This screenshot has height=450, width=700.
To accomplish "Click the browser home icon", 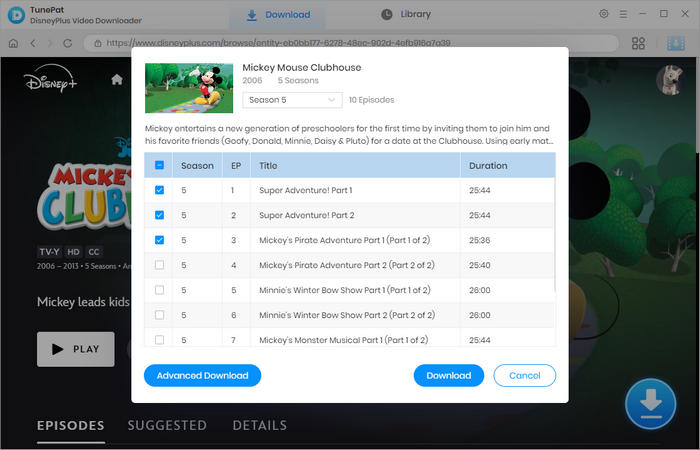I will pyautogui.click(x=14, y=43).
